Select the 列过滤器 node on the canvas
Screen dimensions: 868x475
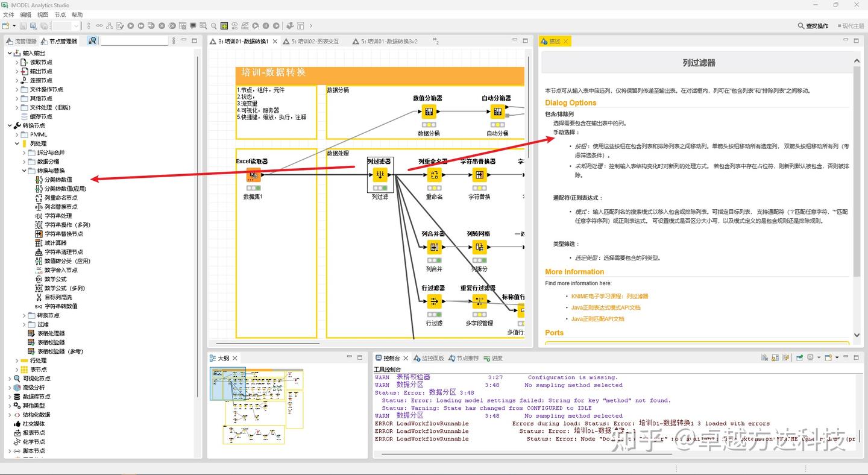tap(380, 175)
